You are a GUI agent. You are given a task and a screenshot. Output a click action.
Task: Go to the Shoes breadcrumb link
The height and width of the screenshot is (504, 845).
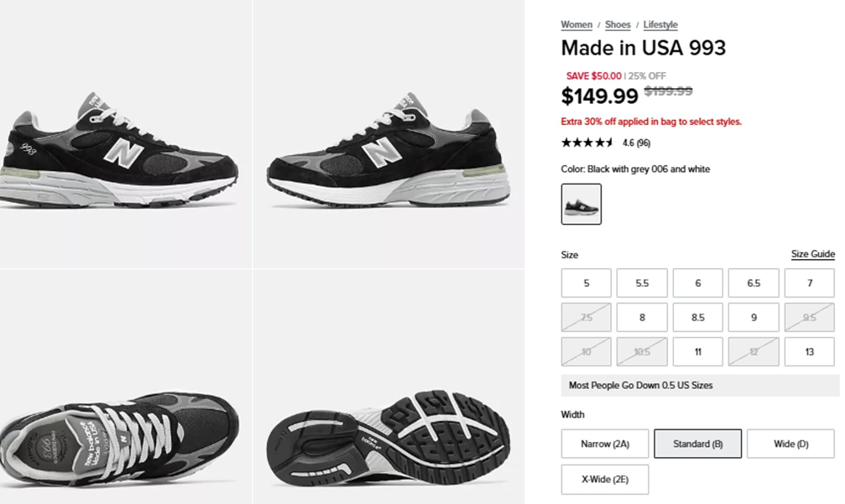click(x=618, y=25)
